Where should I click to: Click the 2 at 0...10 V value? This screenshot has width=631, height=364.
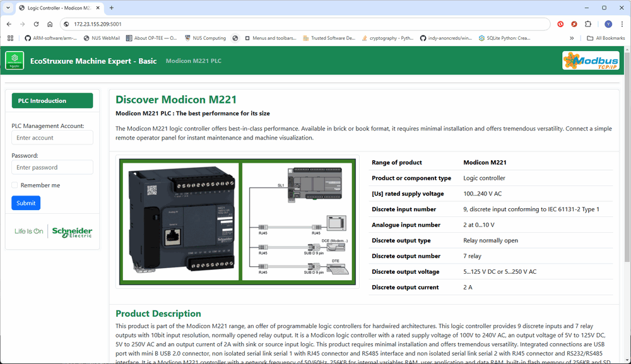[x=479, y=225]
